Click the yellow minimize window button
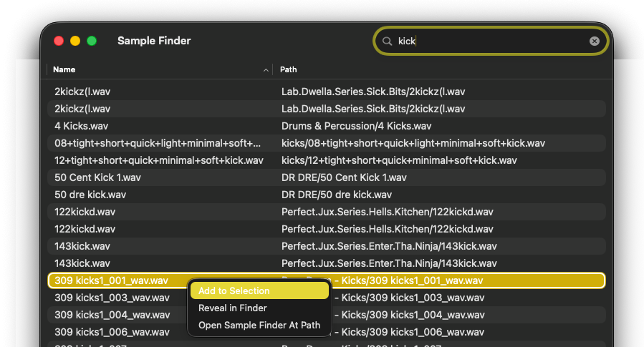The height and width of the screenshot is (347, 644). coord(75,41)
